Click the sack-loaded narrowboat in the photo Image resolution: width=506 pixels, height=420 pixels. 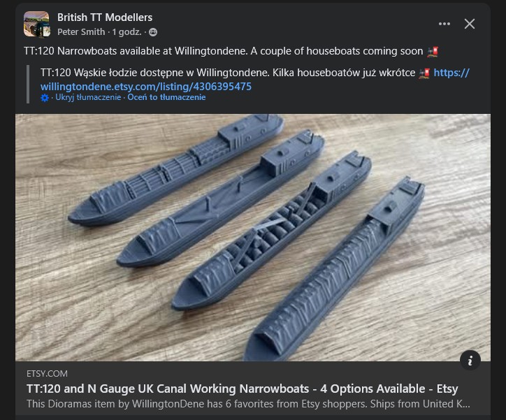tap(271, 231)
